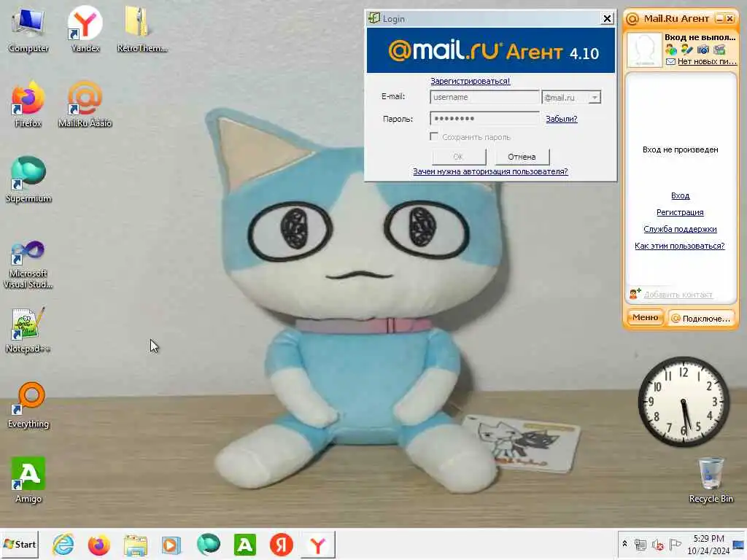This screenshot has height=560, width=747.
Task: Click the video film icon in Agent
Action: pos(719,50)
